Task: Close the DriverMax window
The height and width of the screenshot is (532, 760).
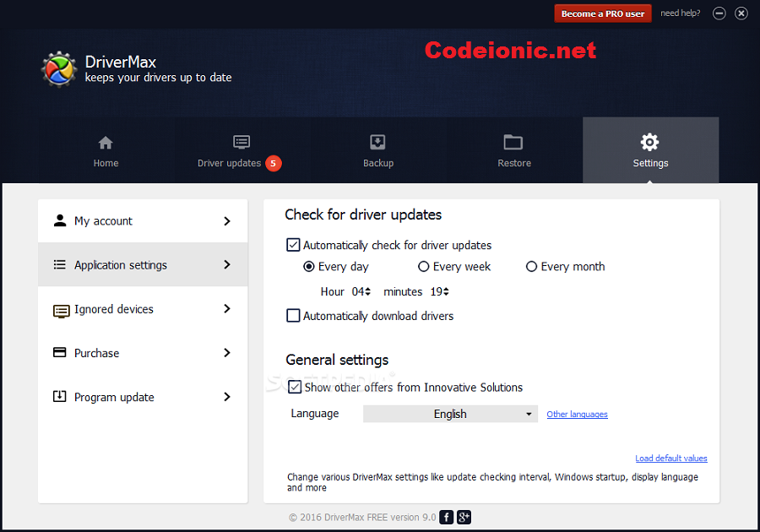Action: [741, 14]
